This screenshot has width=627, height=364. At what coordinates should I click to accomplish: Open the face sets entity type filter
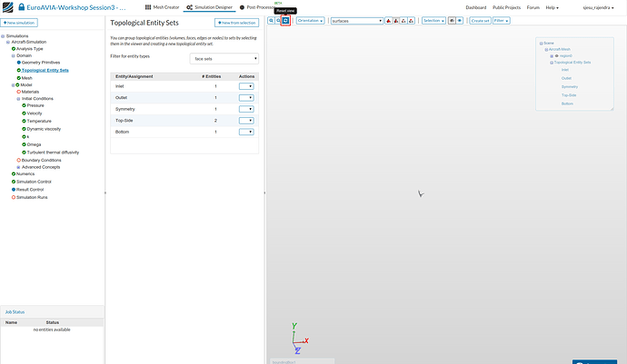click(224, 59)
